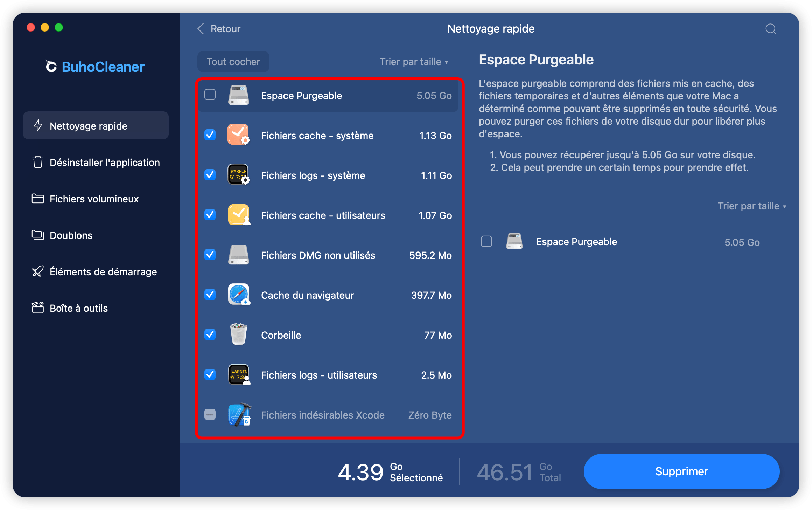The width and height of the screenshot is (812, 510).
Task: Select the Espace Purgeable row label in the category list
Action: pyautogui.click(x=302, y=96)
